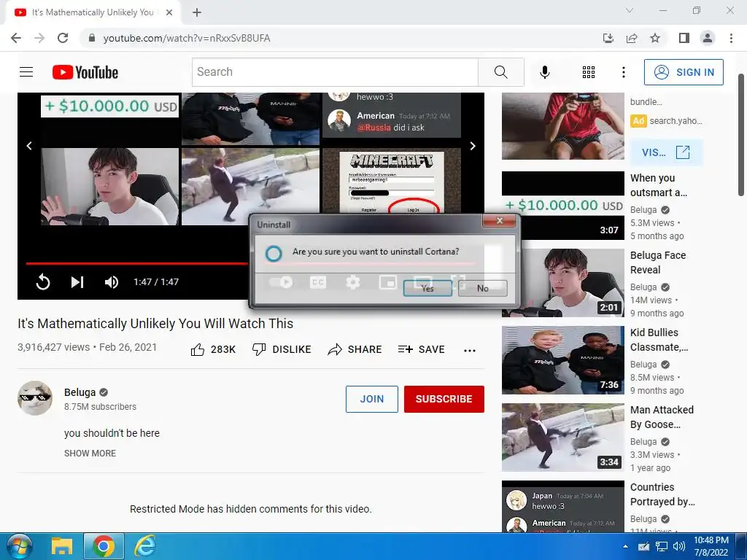Open the Chrome profile avatar
Viewport: 747px width, 560px height.
[x=708, y=38]
